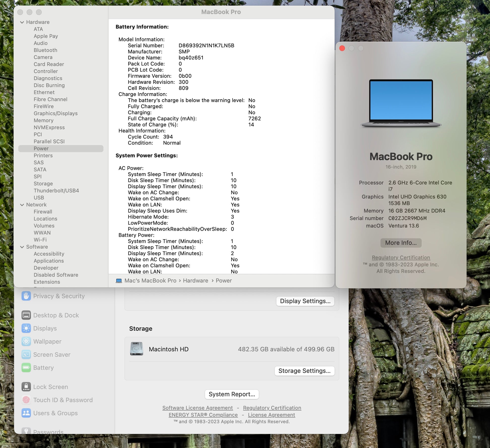
Task: Collapse the Software section chevron
Action: pyautogui.click(x=22, y=247)
